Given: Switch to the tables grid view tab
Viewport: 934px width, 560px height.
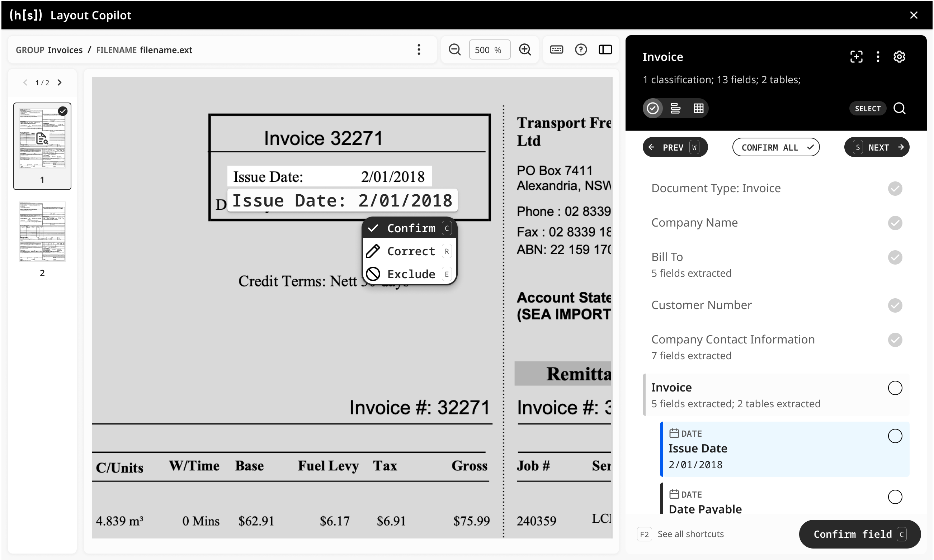Looking at the screenshot, I should [698, 108].
